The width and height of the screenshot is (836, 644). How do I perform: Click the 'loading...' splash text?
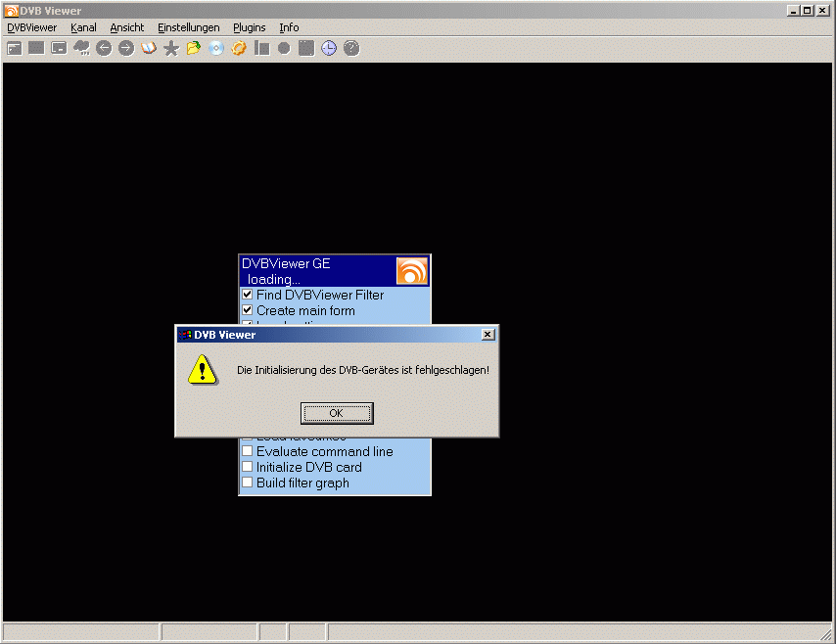pyautogui.click(x=273, y=279)
